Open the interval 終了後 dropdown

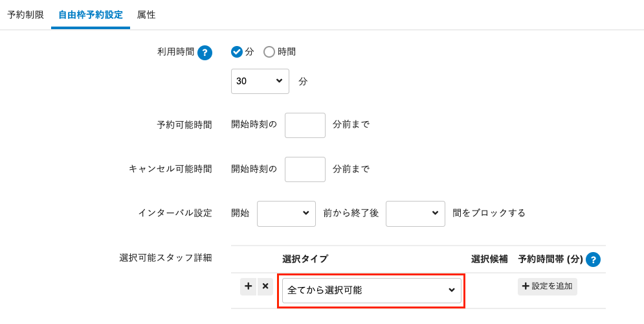click(x=415, y=213)
